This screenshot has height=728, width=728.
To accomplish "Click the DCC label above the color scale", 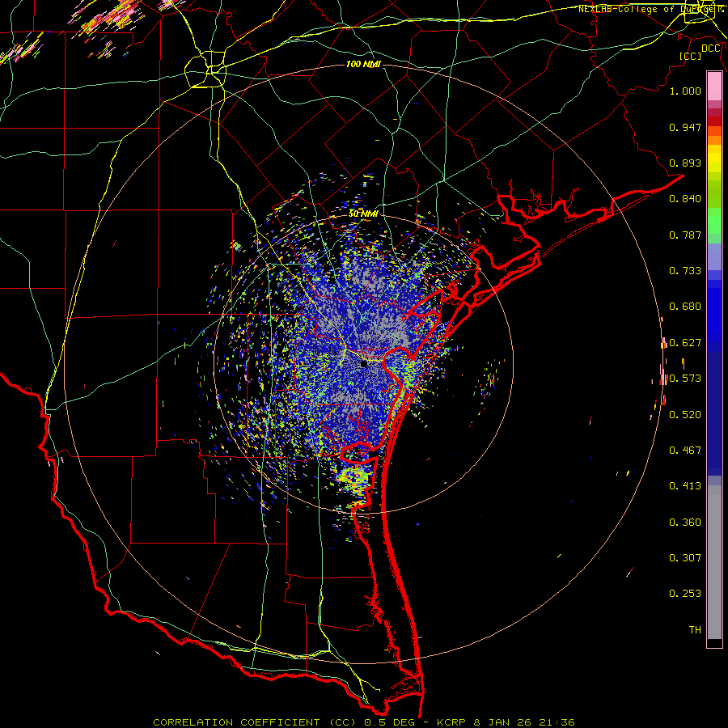I will coord(711,49).
